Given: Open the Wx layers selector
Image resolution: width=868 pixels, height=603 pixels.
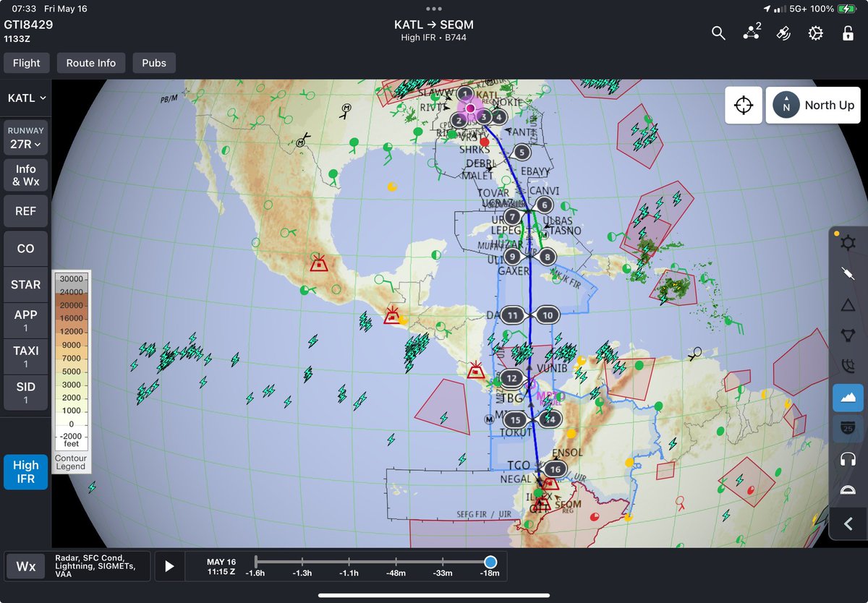Looking at the screenshot, I should click(26, 566).
